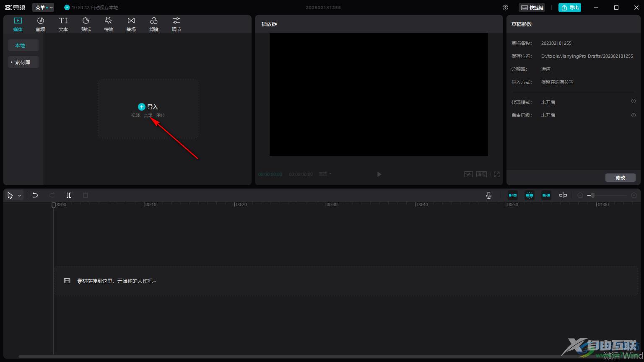The image size is (644, 362).
Task: Open the 音频 (Audio) tab
Action: pos(40,24)
